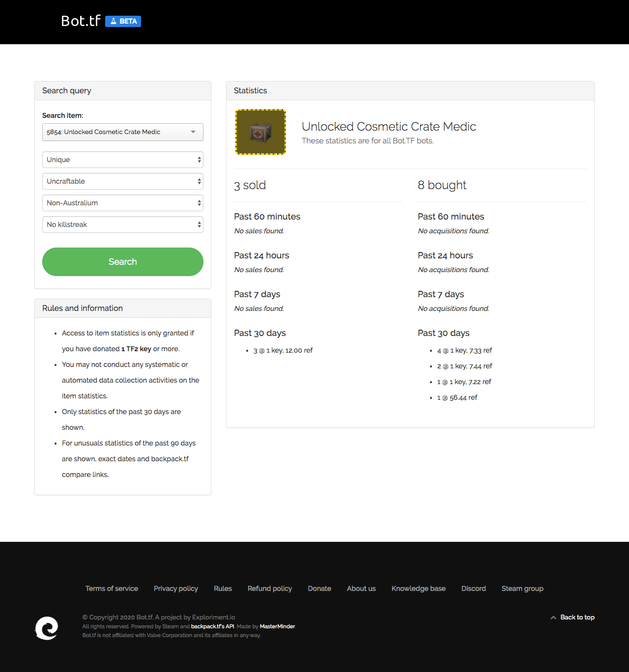
Task: Click the 'Search query' panel header
Action: pos(123,91)
